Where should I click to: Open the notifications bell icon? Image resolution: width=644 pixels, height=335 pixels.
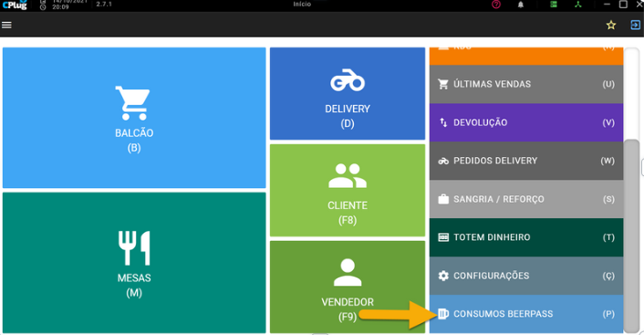[520, 5]
